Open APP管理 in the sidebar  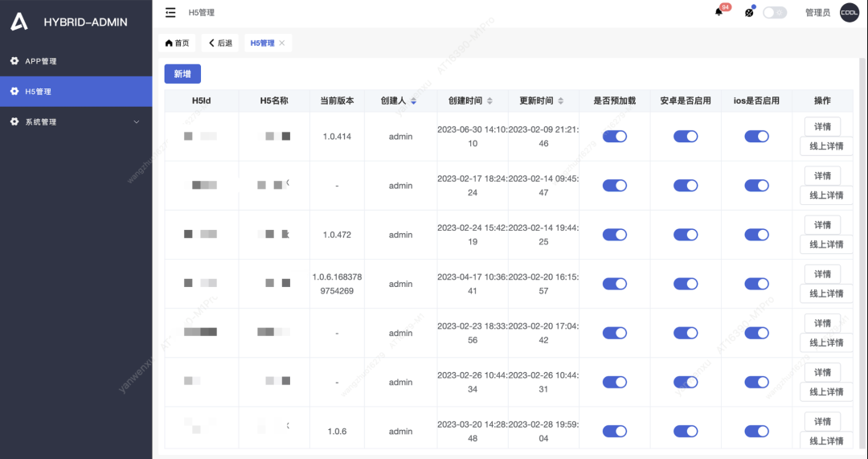click(76, 61)
